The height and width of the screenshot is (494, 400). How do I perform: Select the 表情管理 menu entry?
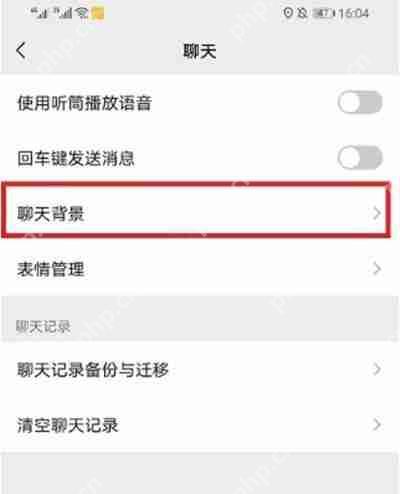point(200,269)
